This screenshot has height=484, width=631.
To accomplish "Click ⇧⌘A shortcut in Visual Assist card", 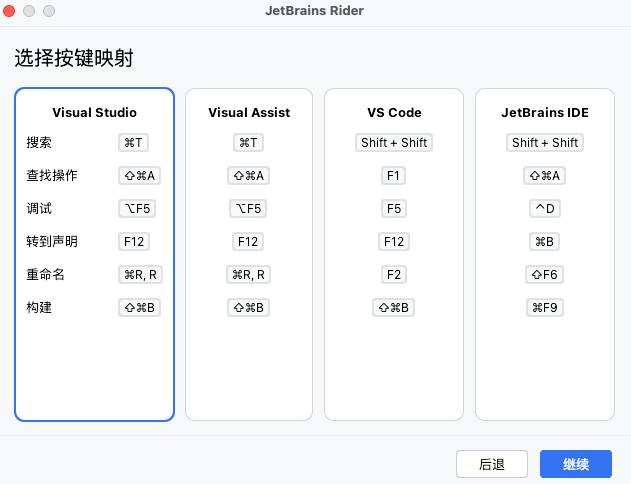I will (x=248, y=175).
